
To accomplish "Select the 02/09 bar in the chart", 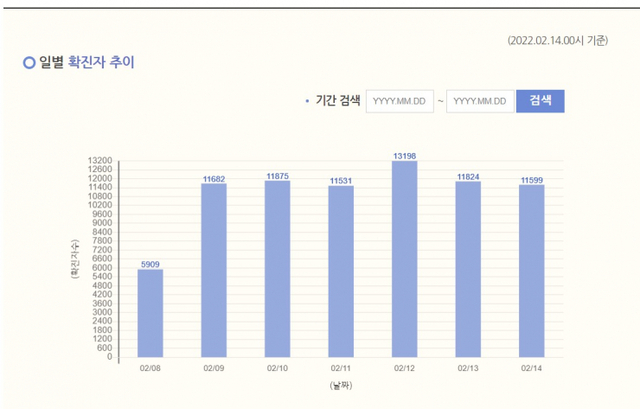I will (x=214, y=270).
